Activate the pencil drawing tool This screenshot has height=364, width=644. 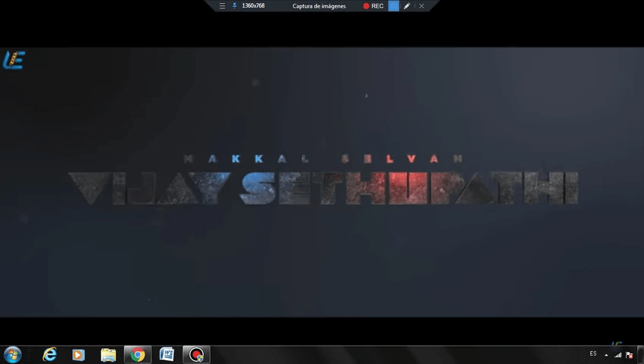pos(407,6)
